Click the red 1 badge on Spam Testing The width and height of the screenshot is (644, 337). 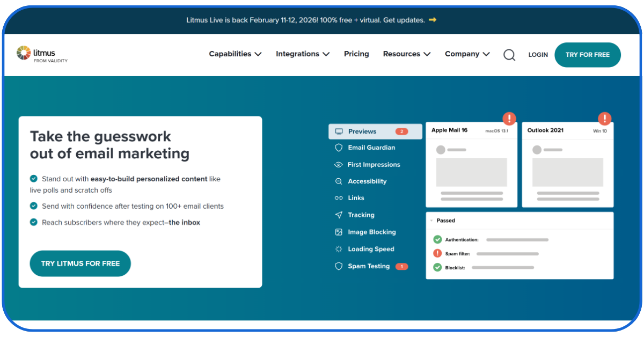pyautogui.click(x=402, y=266)
